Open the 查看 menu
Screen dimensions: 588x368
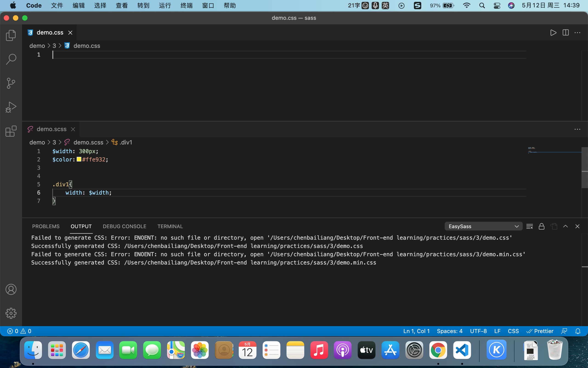point(122,5)
